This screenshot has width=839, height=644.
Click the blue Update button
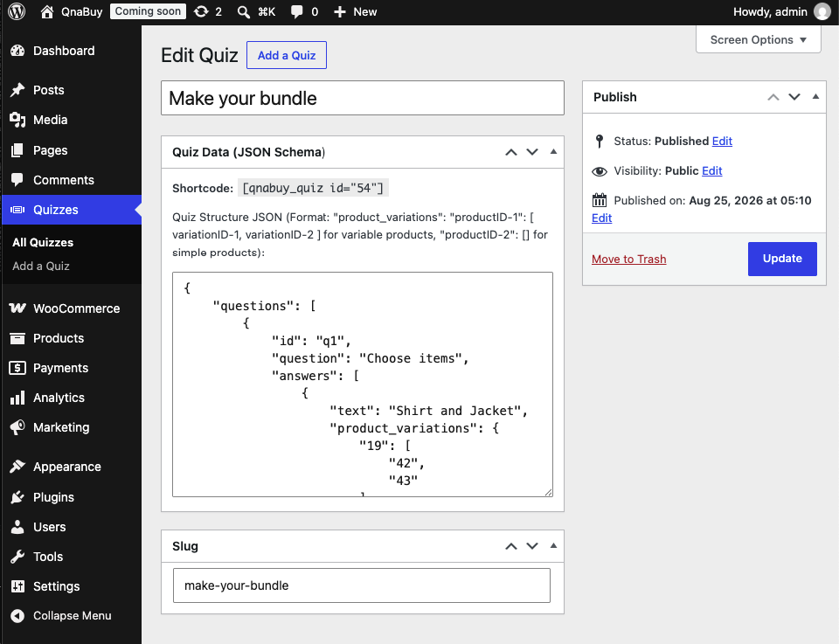coord(782,259)
